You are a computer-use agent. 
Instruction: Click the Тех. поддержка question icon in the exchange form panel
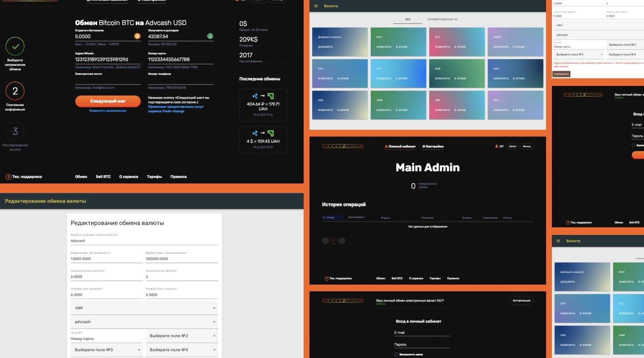coord(8,177)
